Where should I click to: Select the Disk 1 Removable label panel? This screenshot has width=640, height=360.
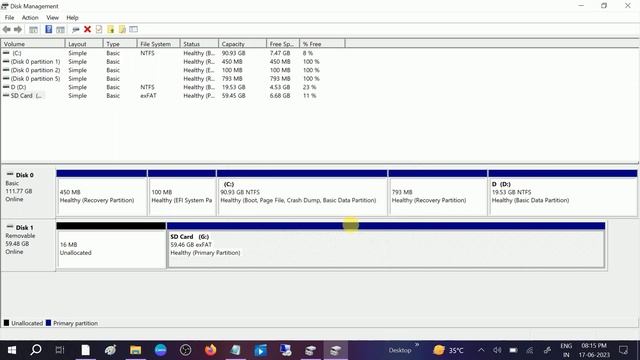tap(28, 245)
